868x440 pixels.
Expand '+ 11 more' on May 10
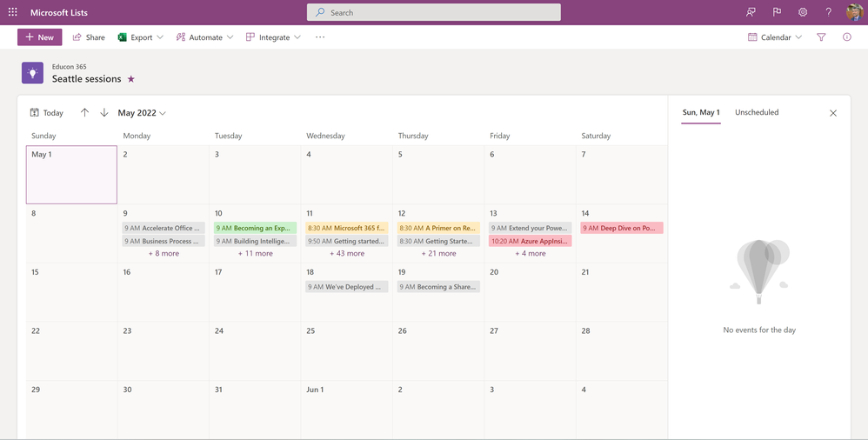(x=255, y=254)
